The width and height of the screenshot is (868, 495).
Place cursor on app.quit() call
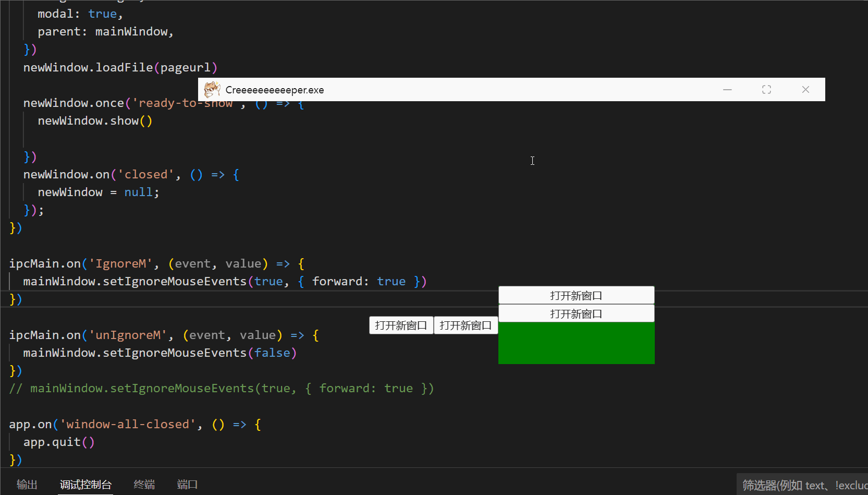tap(59, 442)
